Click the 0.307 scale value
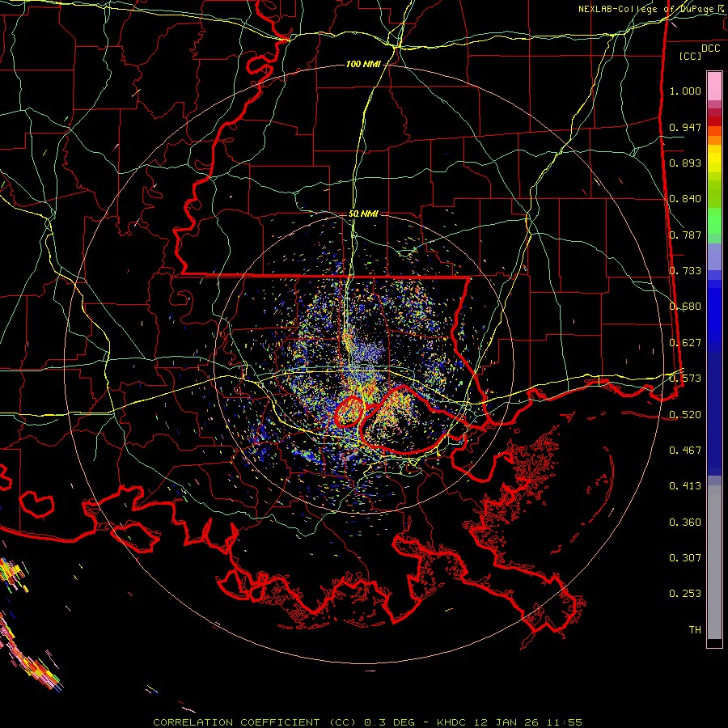The height and width of the screenshot is (728, 728). [x=685, y=558]
